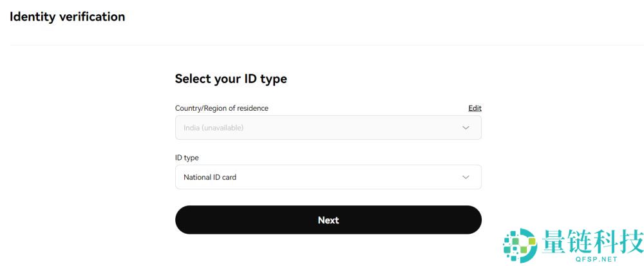Click the left edge of the Next button
This screenshot has height=266, width=644.
[x=184, y=220]
